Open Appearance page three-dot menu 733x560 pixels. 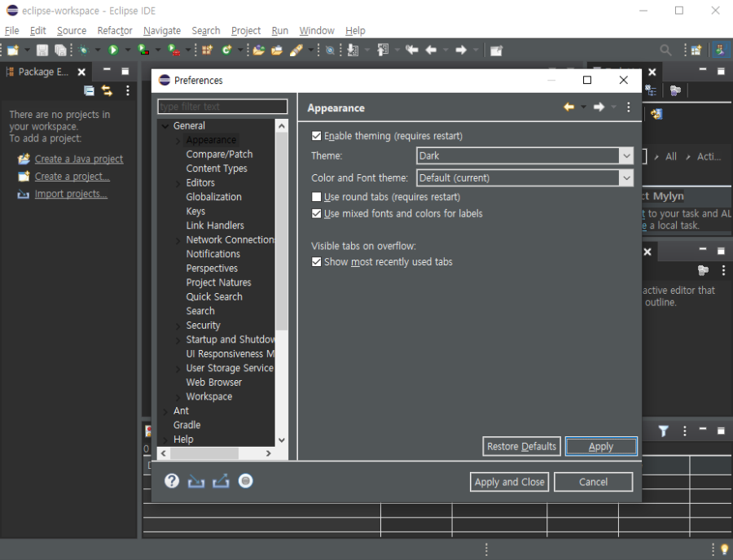tap(628, 107)
